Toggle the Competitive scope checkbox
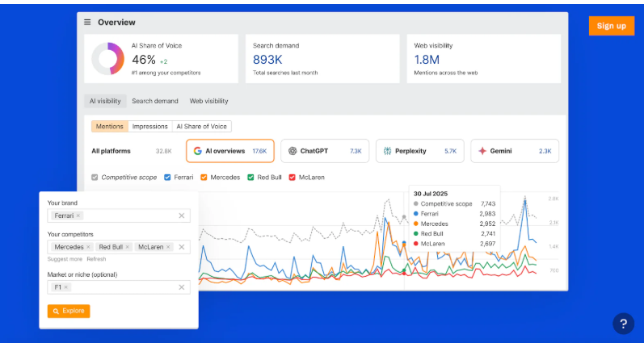 pos(95,177)
